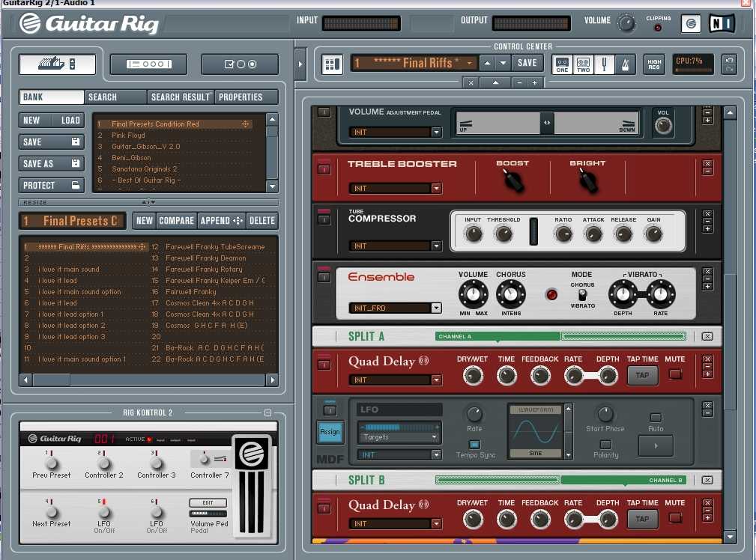The height and width of the screenshot is (560, 756).
Task: Minimize the Rig Kontrol 2 panel
Action: (268, 413)
